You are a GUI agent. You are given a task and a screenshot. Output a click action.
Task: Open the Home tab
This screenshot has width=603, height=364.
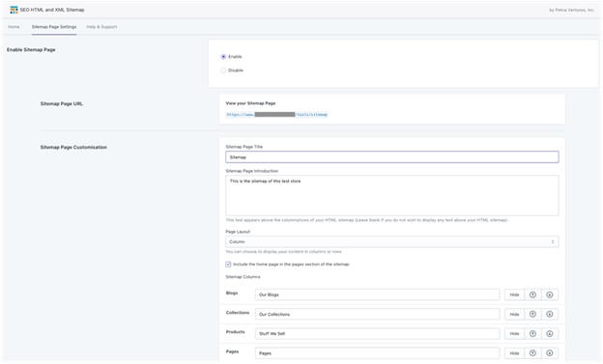(x=14, y=27)
